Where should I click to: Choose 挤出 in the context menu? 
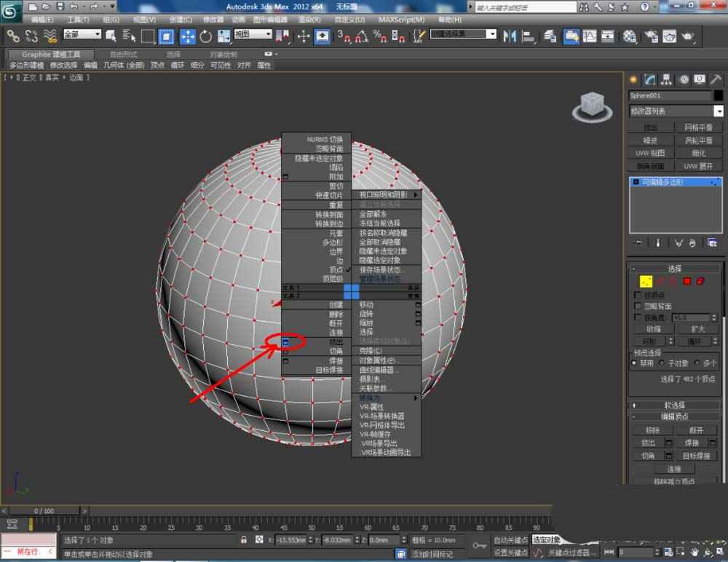coord(336,341)
